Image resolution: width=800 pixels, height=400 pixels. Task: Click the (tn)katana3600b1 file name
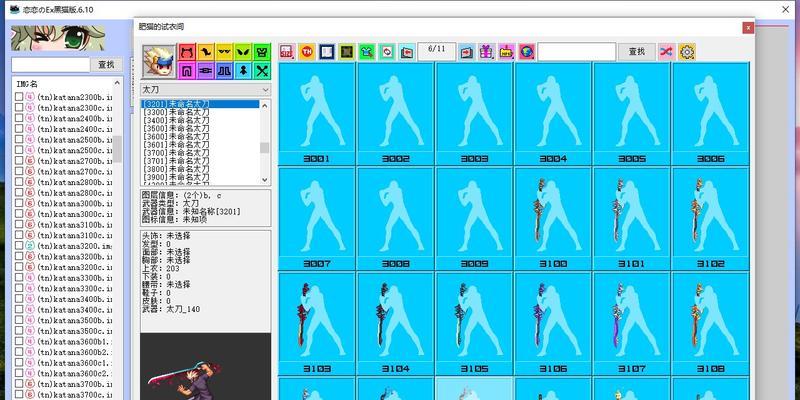pyautogui.click(x=74, y=342)
